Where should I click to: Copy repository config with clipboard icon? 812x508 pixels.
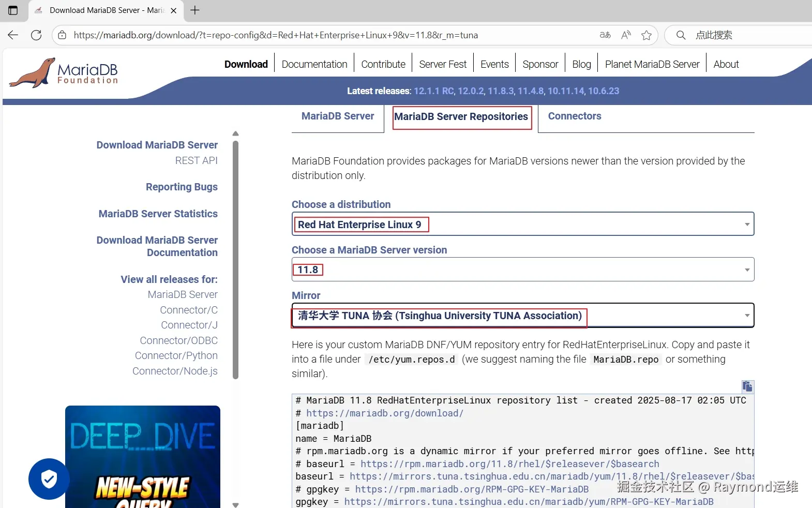(747, 386)
